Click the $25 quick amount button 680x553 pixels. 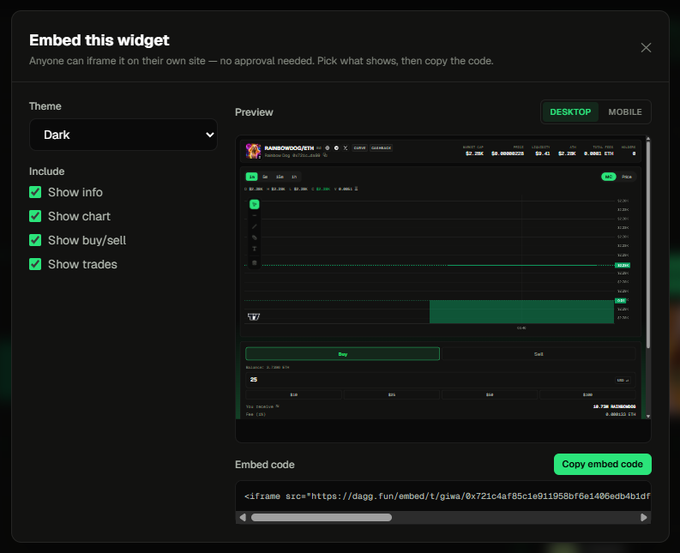pyautogui.click(x=392, y=395)
